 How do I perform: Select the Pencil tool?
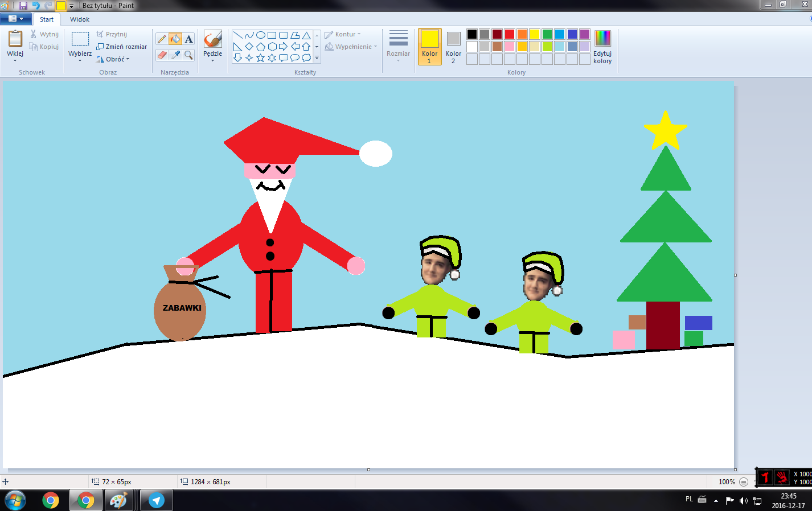click(162, 39)
